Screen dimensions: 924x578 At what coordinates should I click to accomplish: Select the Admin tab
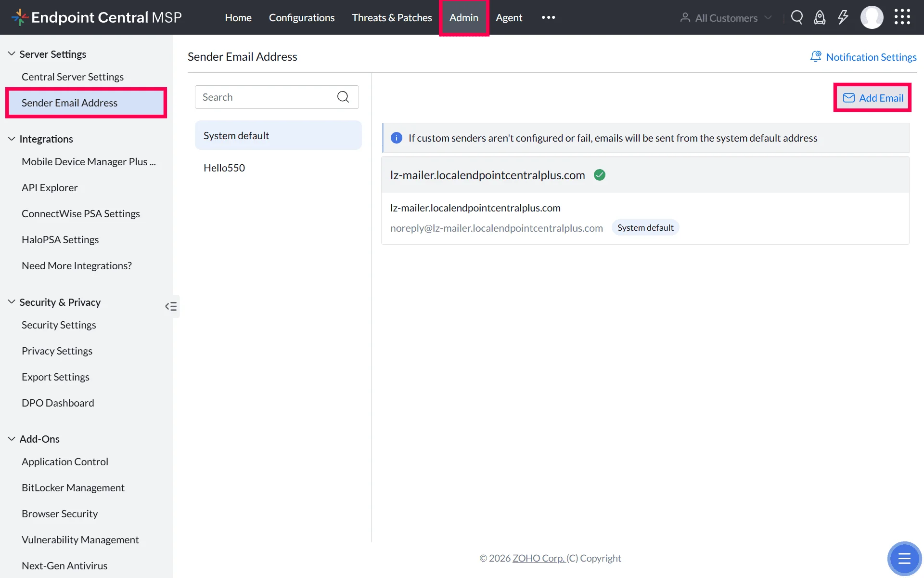(464, 17)
